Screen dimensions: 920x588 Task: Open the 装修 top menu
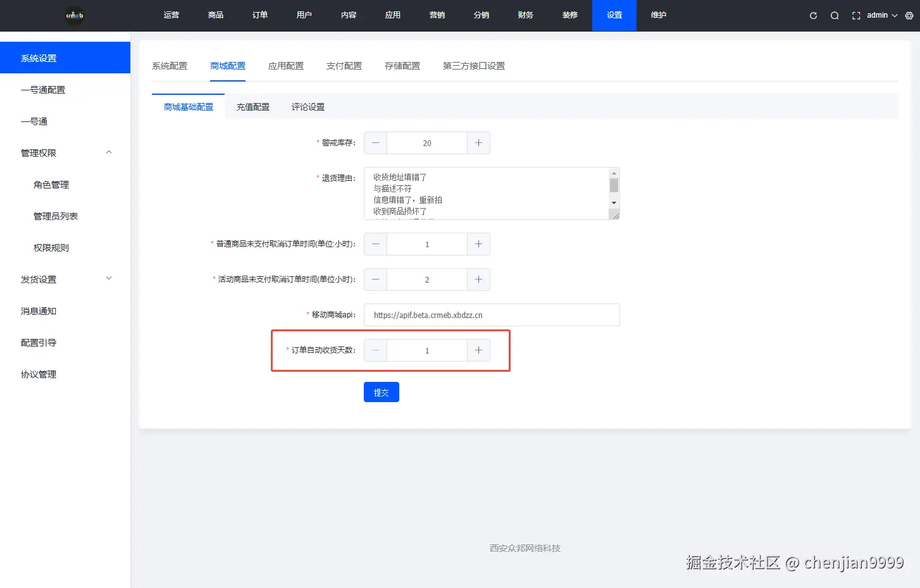coord(570,15)
